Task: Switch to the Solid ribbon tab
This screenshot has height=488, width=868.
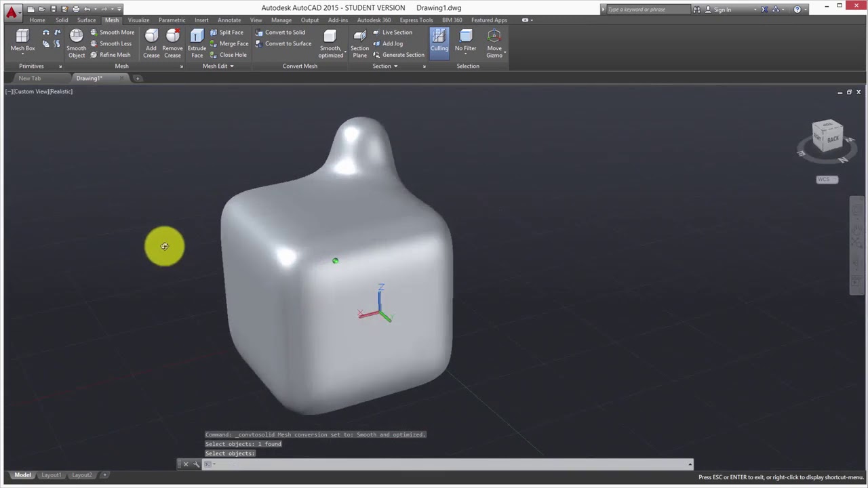Action: pyautogui.click(x=62, y=20)
